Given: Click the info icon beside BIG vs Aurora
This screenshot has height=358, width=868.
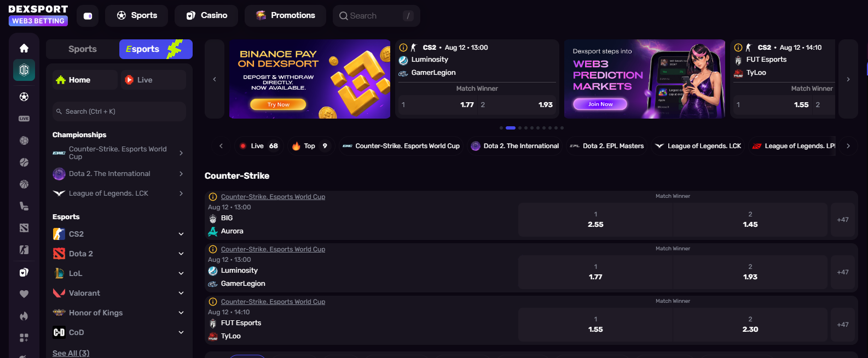Looking at the screenshot, I should tap(213, 197).
